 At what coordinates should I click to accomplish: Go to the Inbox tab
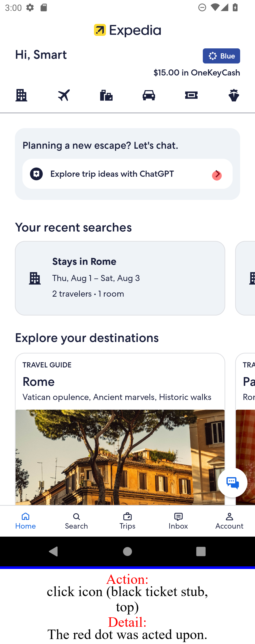[x=178, y=521]
